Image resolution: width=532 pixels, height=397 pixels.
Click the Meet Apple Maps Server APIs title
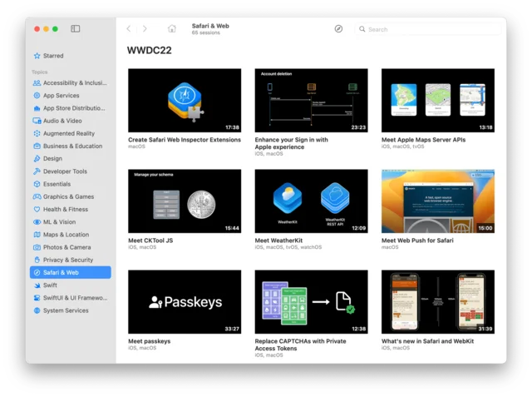423,140
